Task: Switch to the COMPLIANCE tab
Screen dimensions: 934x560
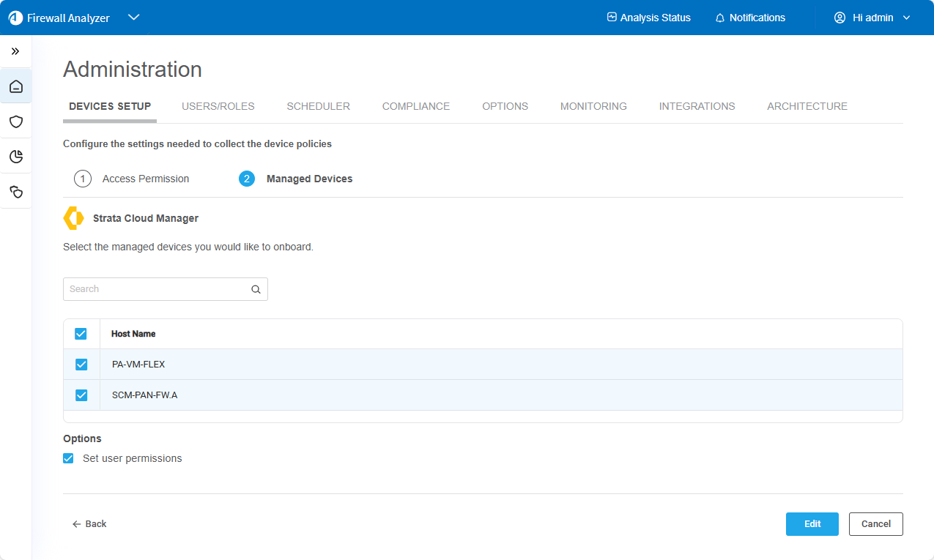Action: (415, 106)
